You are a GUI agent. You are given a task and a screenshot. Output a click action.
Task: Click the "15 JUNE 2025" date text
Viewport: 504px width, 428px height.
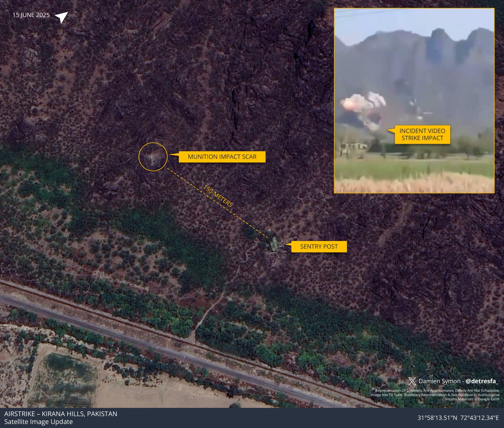tap(31, 15)
